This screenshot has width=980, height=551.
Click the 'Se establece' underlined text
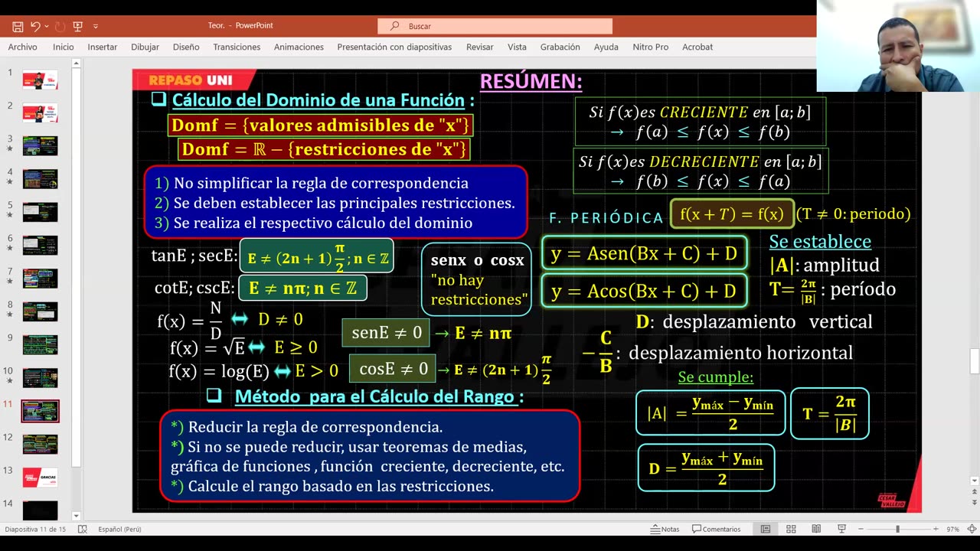(820, 242)
